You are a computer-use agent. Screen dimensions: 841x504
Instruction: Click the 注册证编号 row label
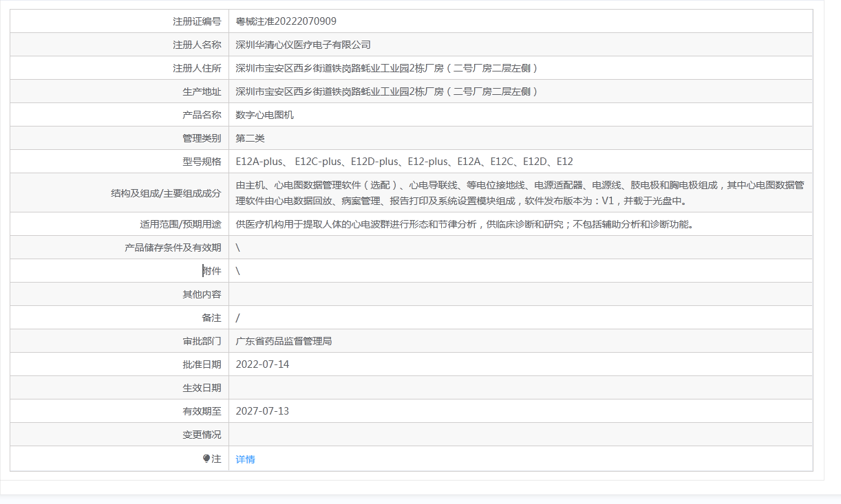197,21
